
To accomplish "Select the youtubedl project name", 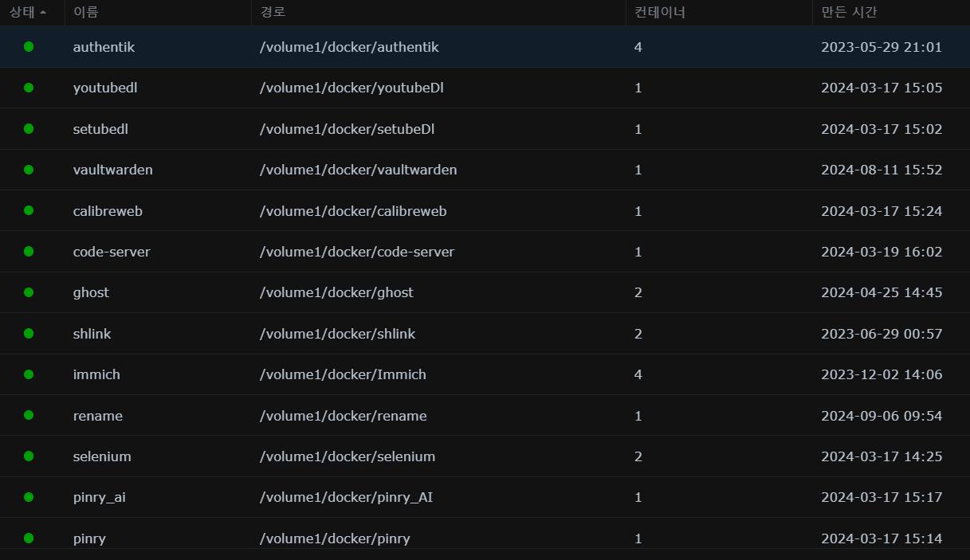I will [x=105, y=88].
